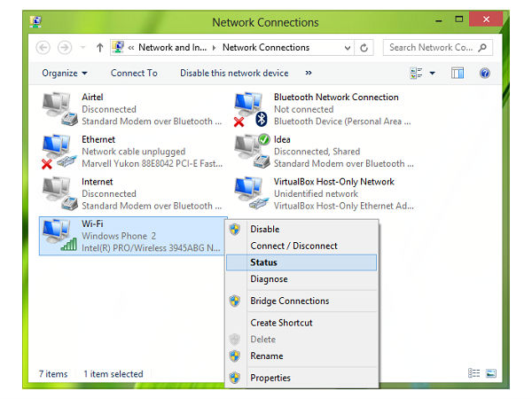Screen dimensions: 532x399
Task: Expand the change view options dropdown arrow
Action: tap(432, 73)
